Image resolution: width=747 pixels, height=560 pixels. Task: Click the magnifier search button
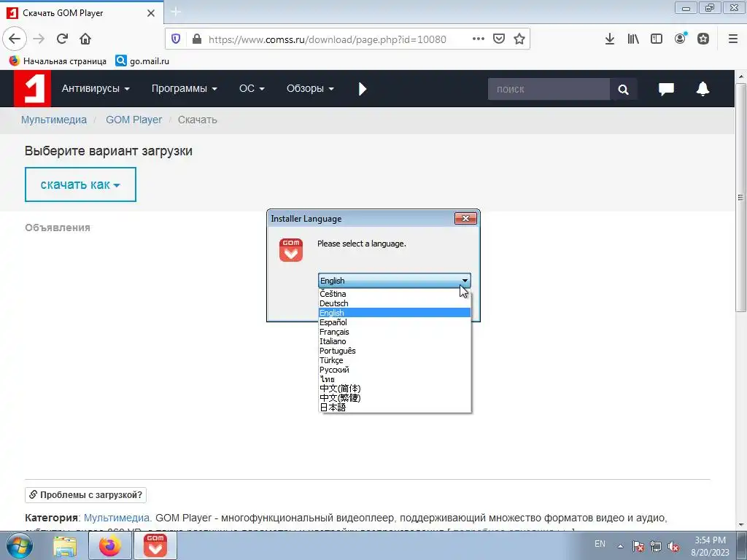click(623, 89)
